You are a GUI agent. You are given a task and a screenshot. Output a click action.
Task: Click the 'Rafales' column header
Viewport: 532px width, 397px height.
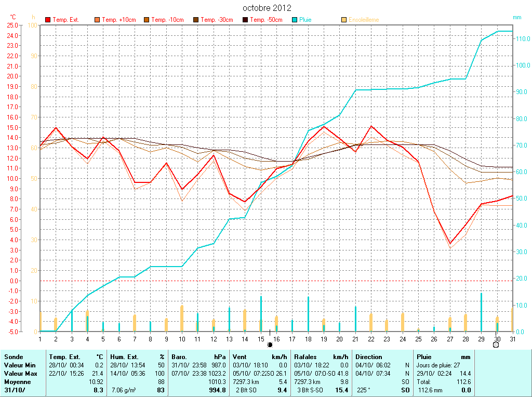(305, 357)
